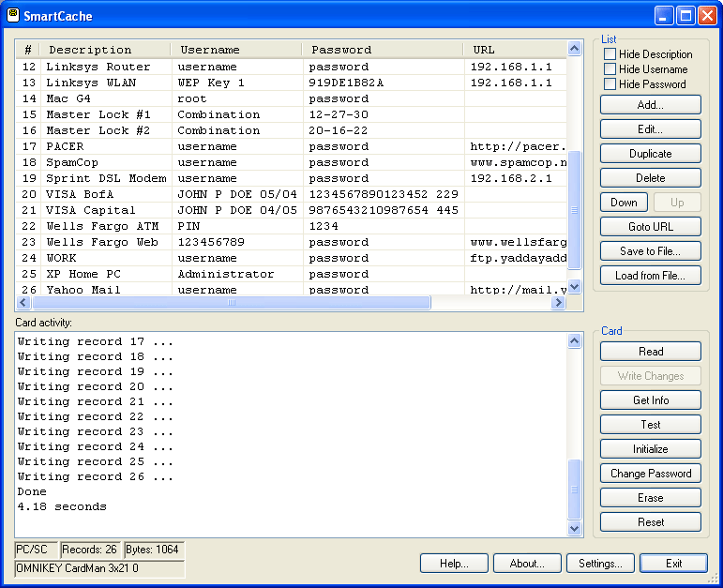Select the VISA BofA record

tap(292, 194)
